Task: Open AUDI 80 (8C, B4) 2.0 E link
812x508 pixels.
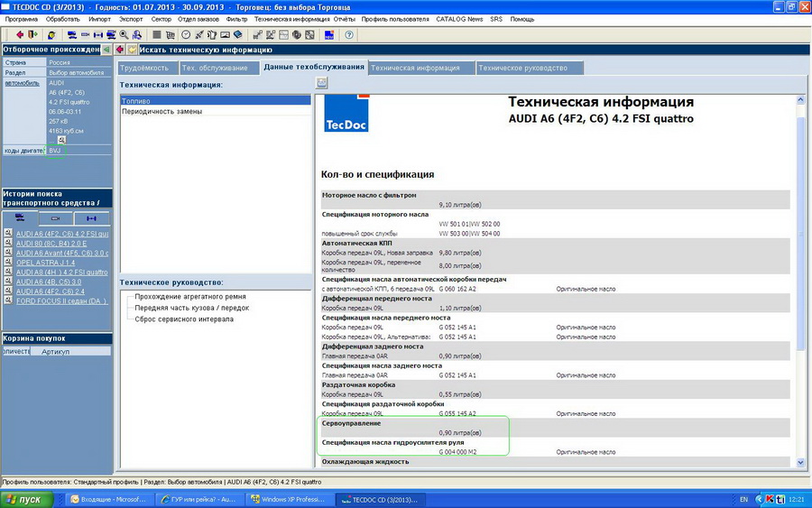Action: (51, 244)
